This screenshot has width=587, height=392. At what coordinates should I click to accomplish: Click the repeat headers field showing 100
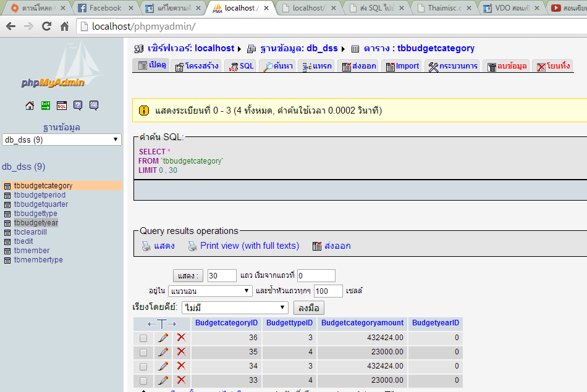pos(328,291)
